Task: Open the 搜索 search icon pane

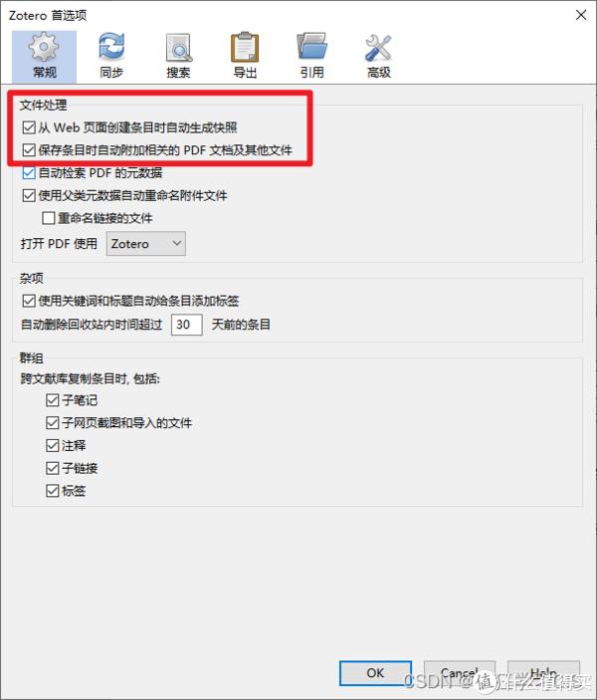Action: pyautogui.click(x=178, y=56)
